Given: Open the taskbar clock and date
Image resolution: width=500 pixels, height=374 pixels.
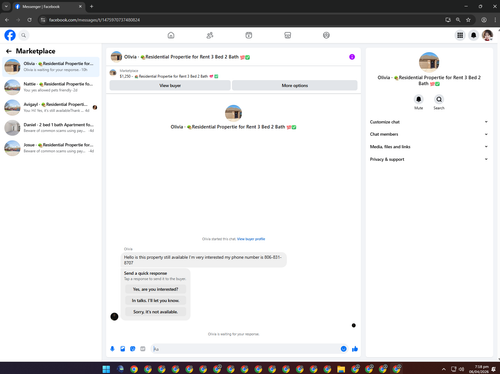Looking at the screenshot, I should 480,369.
